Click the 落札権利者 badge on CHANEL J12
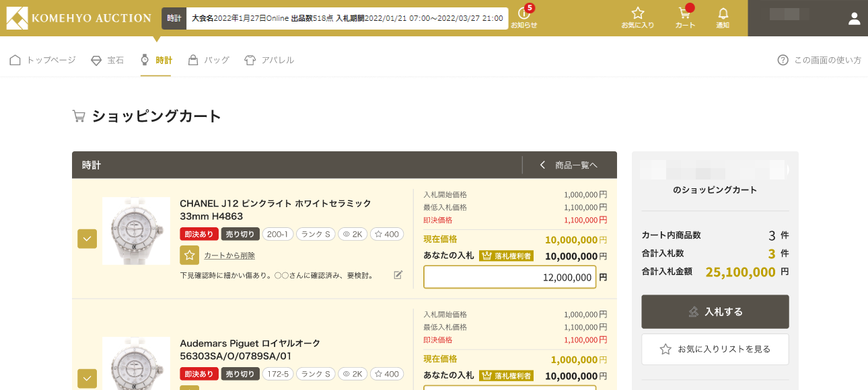 click(x=506, y=256)
